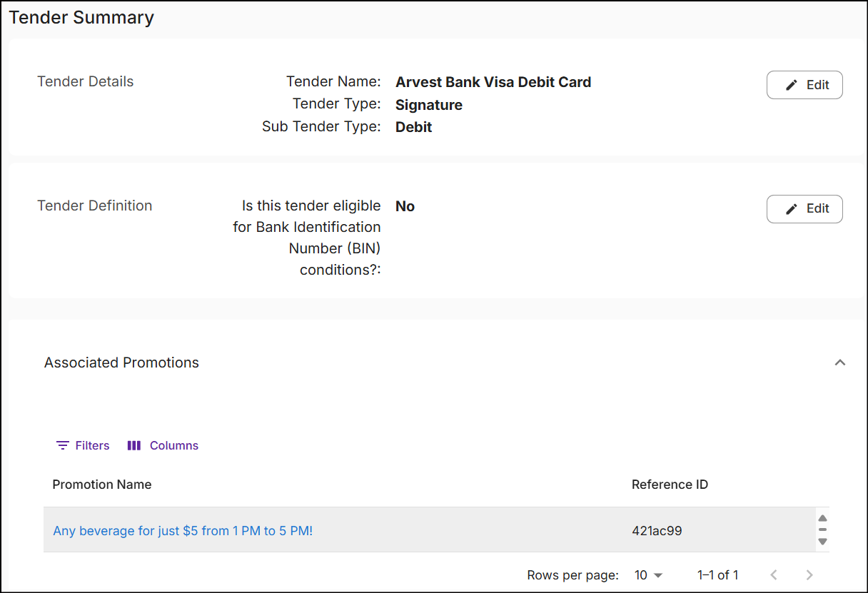
Task: Collapse the Associated Promotions section
Action: (840, 363)
